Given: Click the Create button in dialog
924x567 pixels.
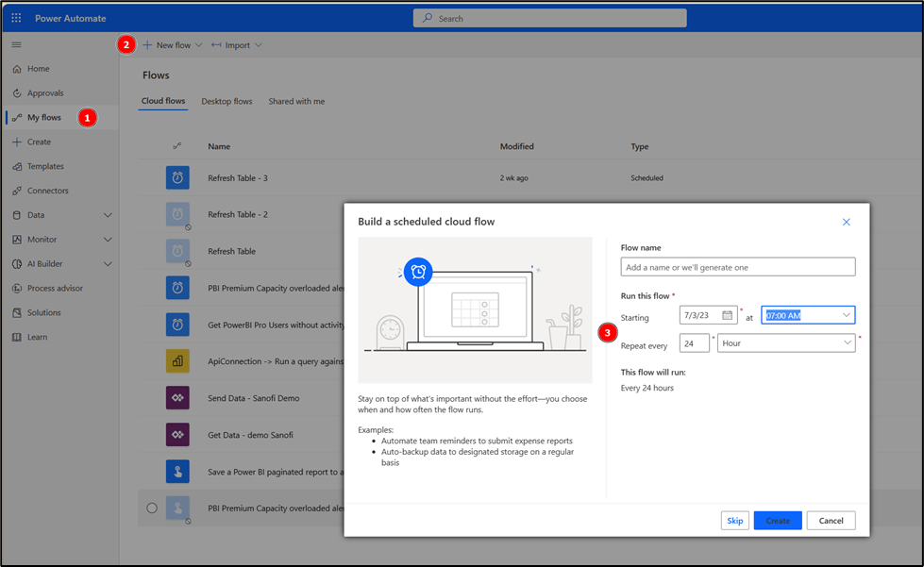Looking at the screenshot, I should pyautogui.click(x=778, y=521).
